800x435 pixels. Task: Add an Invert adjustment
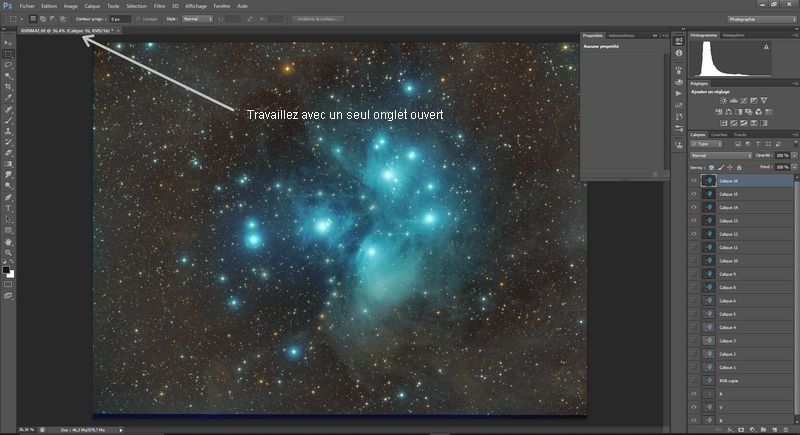(723, 123)
